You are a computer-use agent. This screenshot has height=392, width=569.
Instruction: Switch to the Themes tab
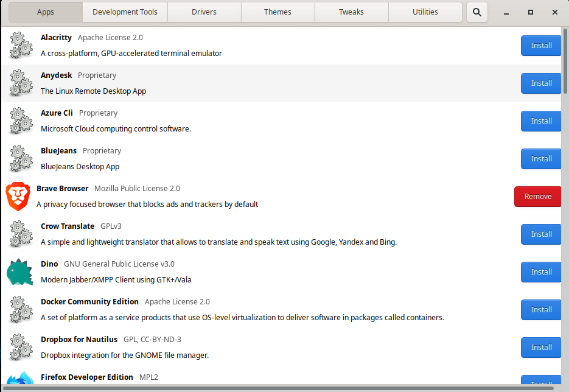click(278, 12)
